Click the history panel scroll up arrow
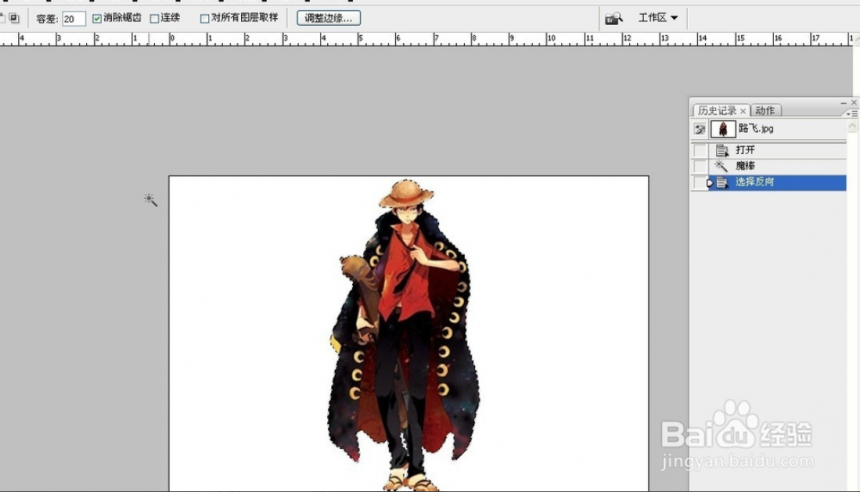Screen dimensions: 860x492 [x=852, y=127]
